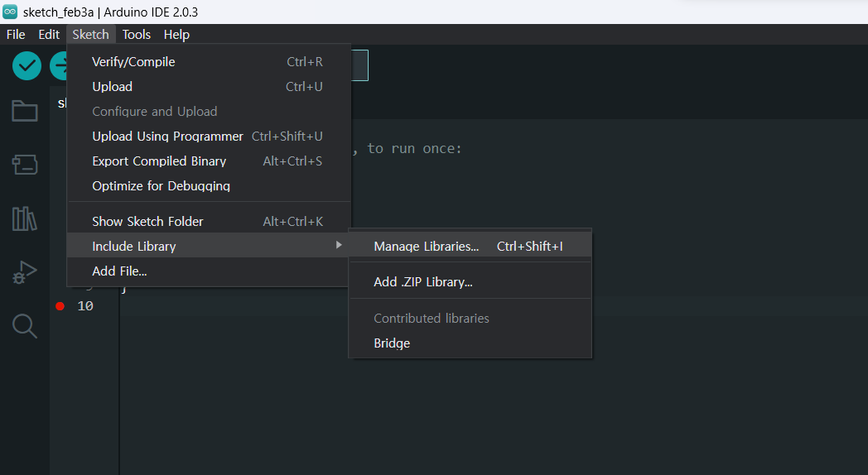Choose Add File... entry
Screen dimensions: 868x475
(209, 271)
